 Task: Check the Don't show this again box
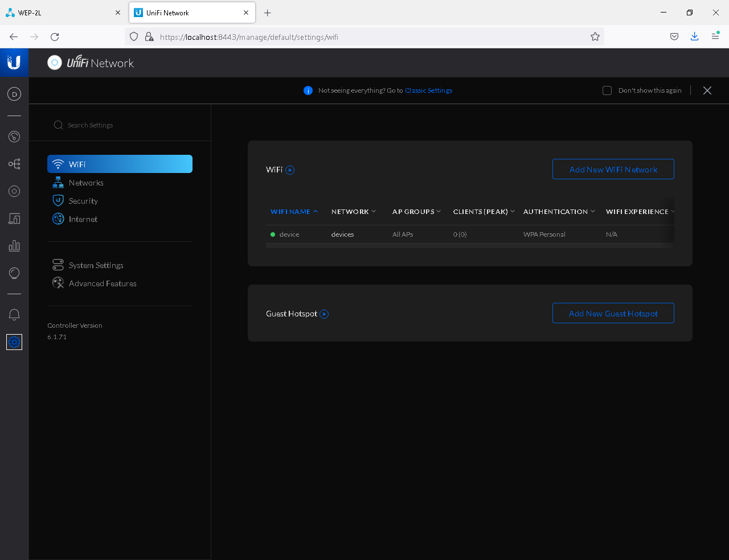[607, 90]
